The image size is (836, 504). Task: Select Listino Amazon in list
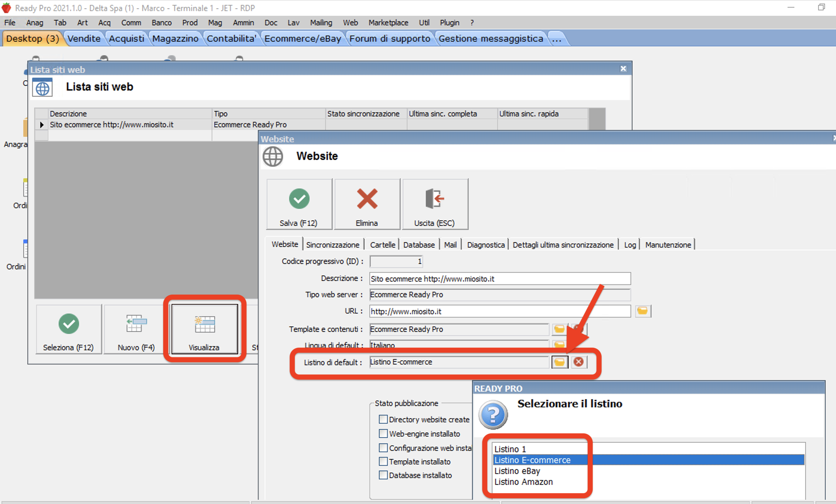[649, 482]
